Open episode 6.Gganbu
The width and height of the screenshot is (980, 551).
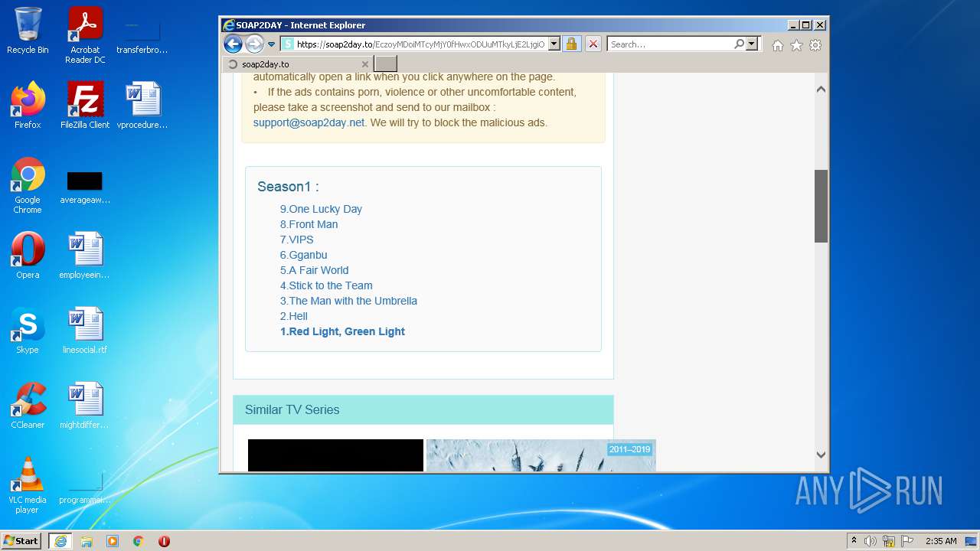click(x=303, y=255)
